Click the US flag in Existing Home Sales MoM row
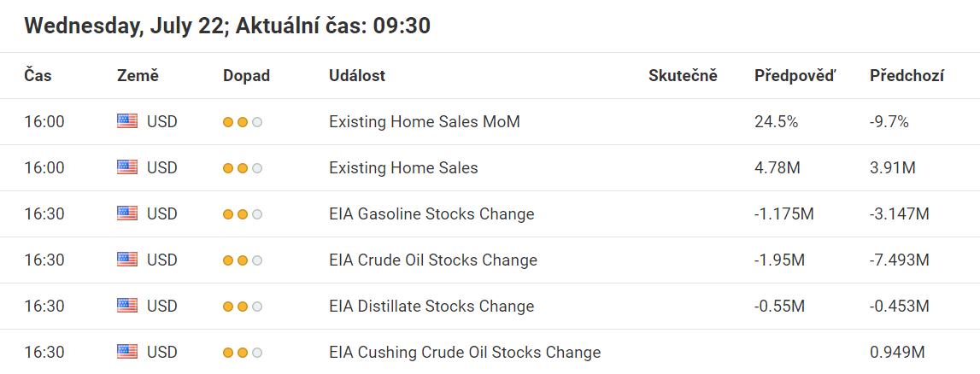 [126, 122]
